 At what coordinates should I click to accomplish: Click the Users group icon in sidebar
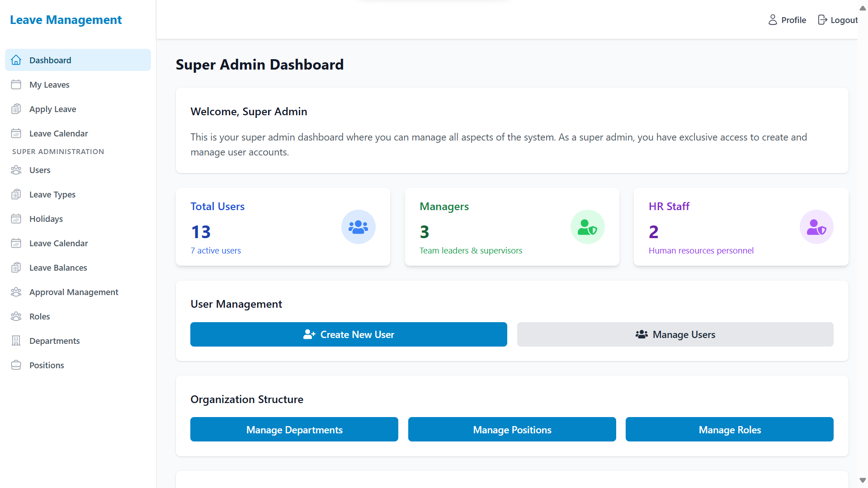tap(16, 170)
